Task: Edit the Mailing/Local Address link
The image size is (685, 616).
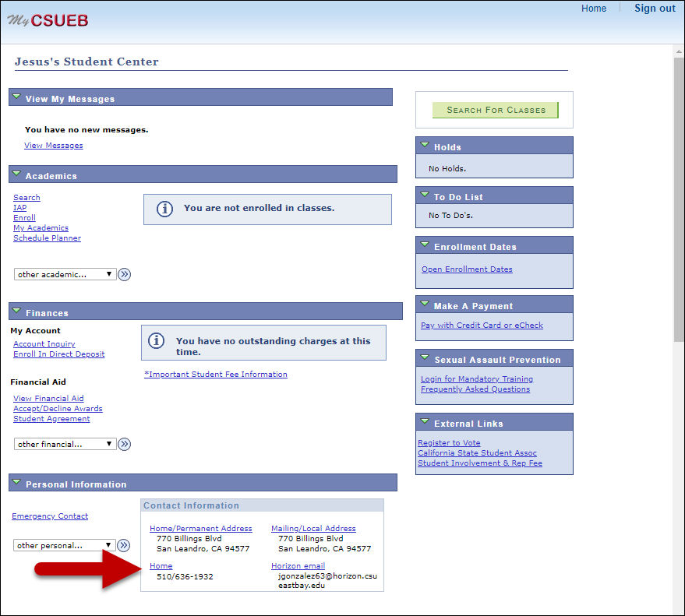Action: [314, 528]
